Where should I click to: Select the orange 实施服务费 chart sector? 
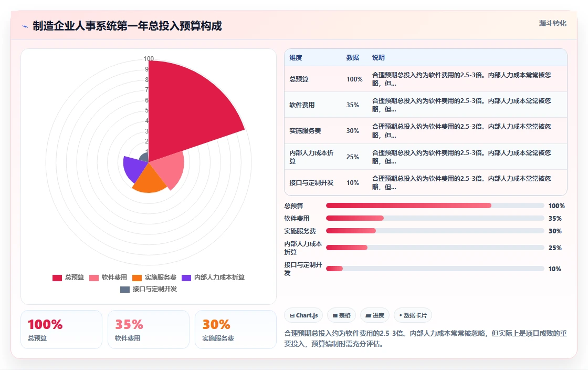pos(149,180)
